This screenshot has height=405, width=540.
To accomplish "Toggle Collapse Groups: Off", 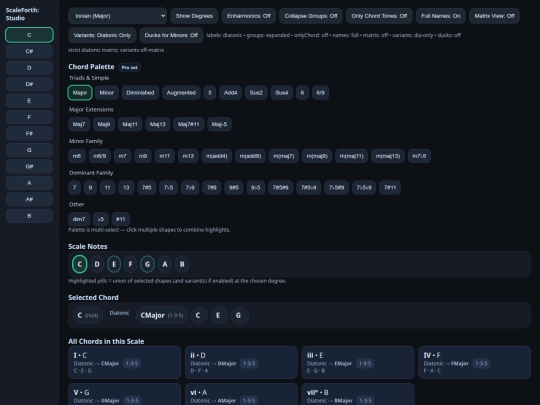I will pyautogui.click(x=311, y=16).
